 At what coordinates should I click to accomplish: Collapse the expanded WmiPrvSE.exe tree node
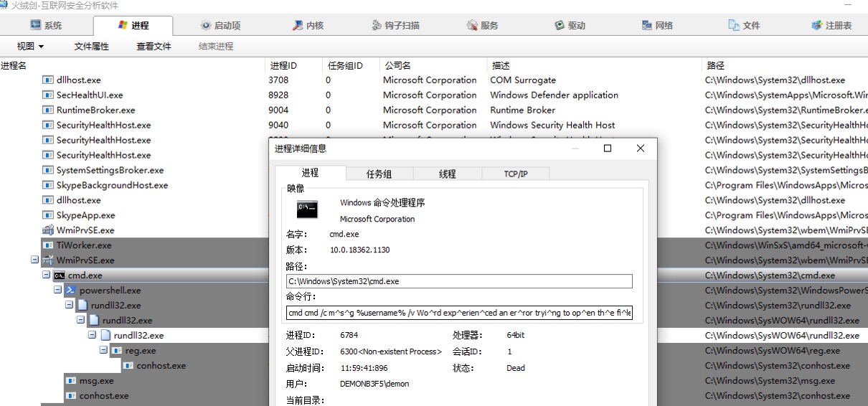click(x=34, y=260)
